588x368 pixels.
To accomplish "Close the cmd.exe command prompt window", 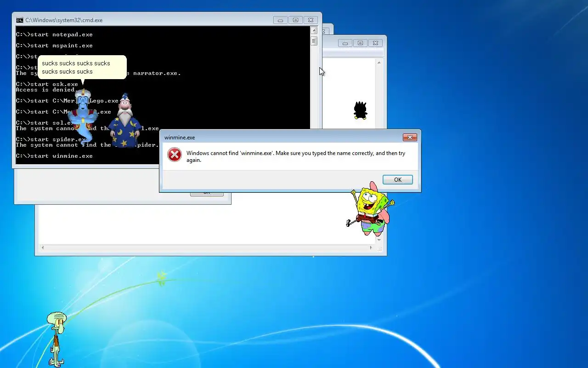I will 311,20.
